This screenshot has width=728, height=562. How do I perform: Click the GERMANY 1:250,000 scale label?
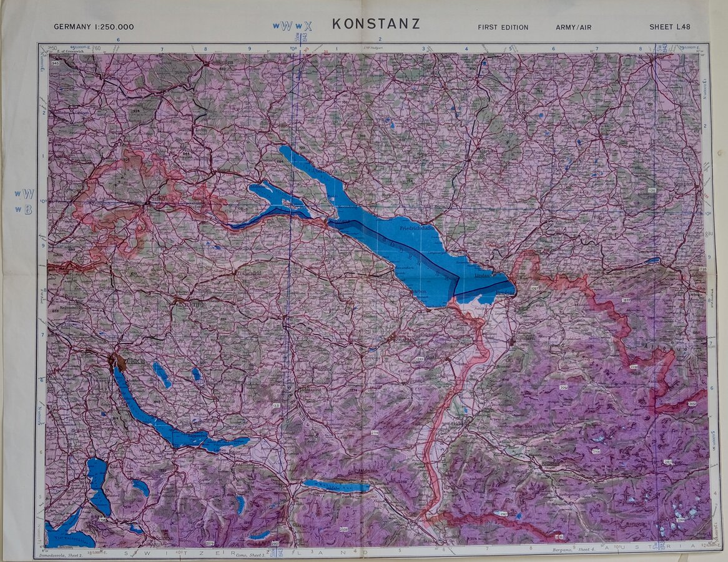pos(94,27)
